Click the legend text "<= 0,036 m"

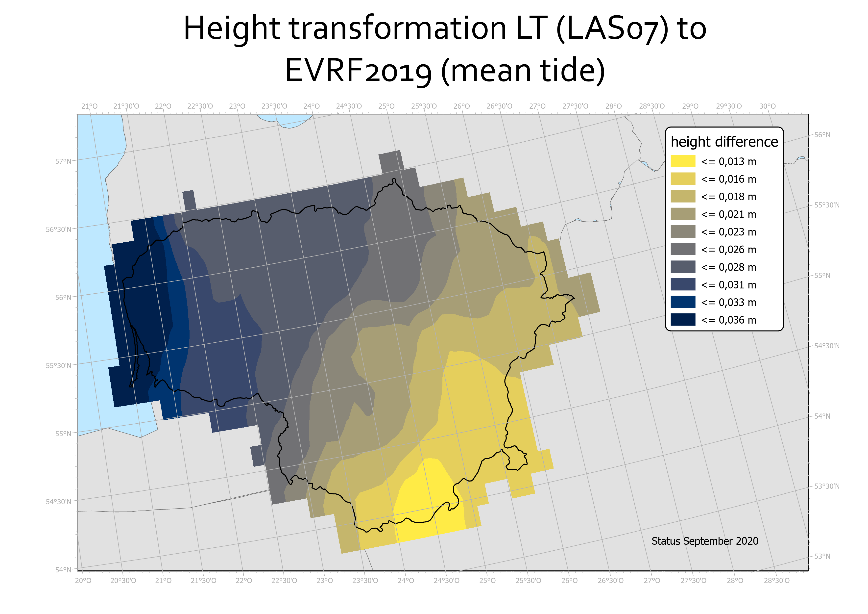pos(728,320)
